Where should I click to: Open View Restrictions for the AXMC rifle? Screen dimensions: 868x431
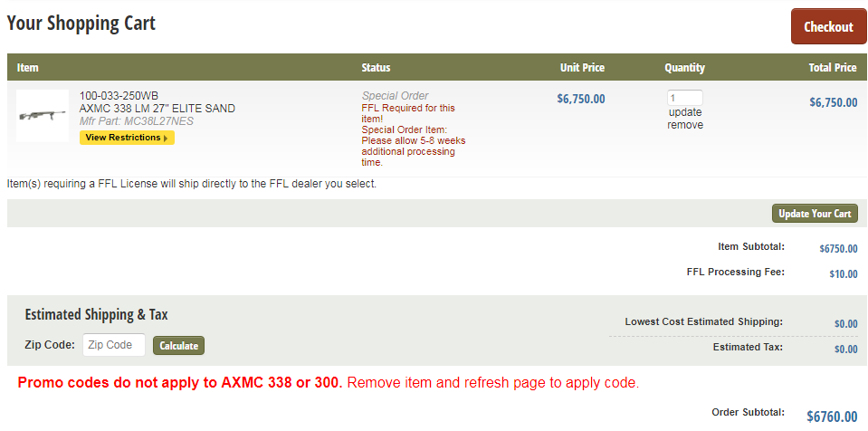[128, 138]
